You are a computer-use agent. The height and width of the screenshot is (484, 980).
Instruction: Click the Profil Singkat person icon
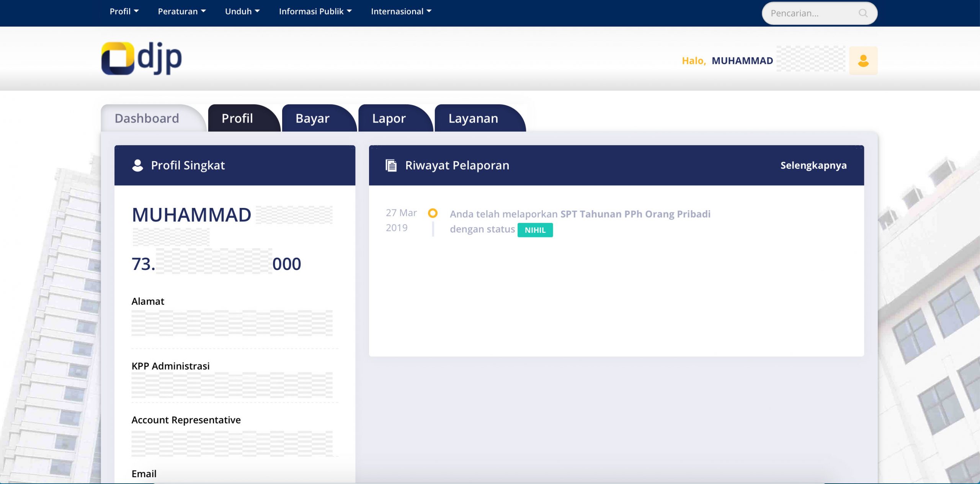(x=137, y=165)
